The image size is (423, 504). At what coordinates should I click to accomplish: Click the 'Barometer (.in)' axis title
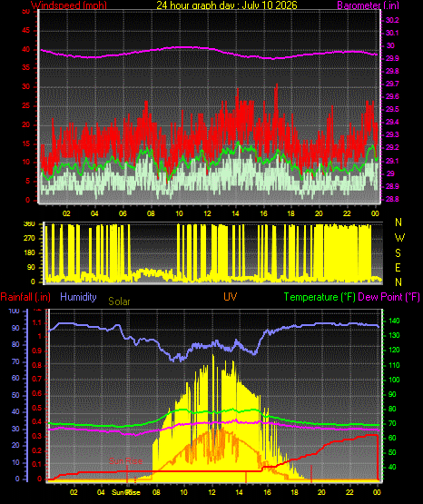point(368,5)
